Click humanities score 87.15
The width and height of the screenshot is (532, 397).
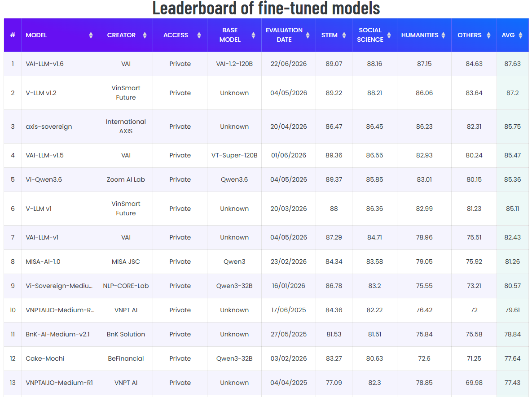point(424,64)
